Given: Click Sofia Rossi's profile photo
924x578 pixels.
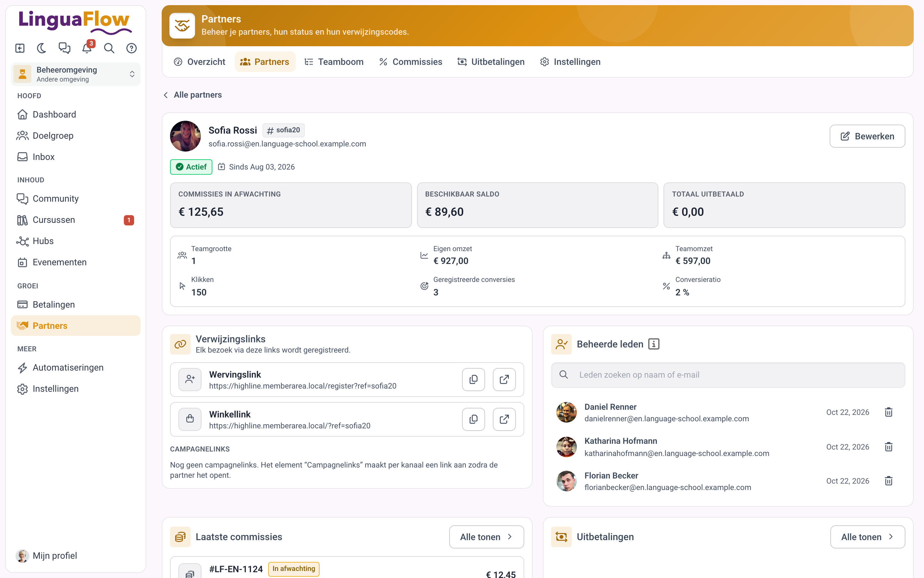Looking at the screenshot, I should click(x=185, y=136).
